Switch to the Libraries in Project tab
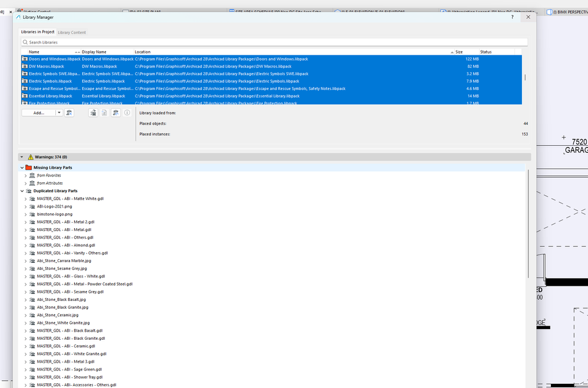588x388 pixels. pos(38,32)
